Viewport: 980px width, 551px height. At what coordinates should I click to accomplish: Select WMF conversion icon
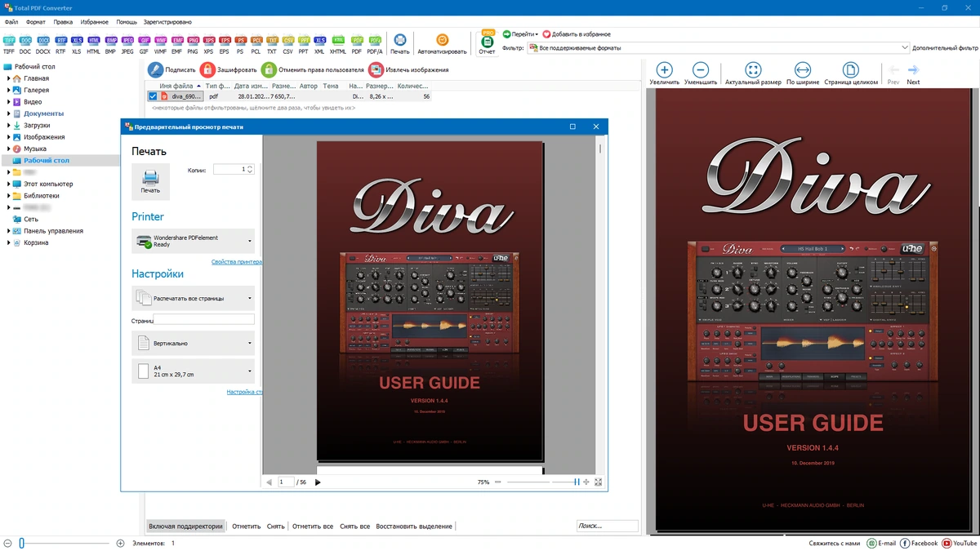160,44
